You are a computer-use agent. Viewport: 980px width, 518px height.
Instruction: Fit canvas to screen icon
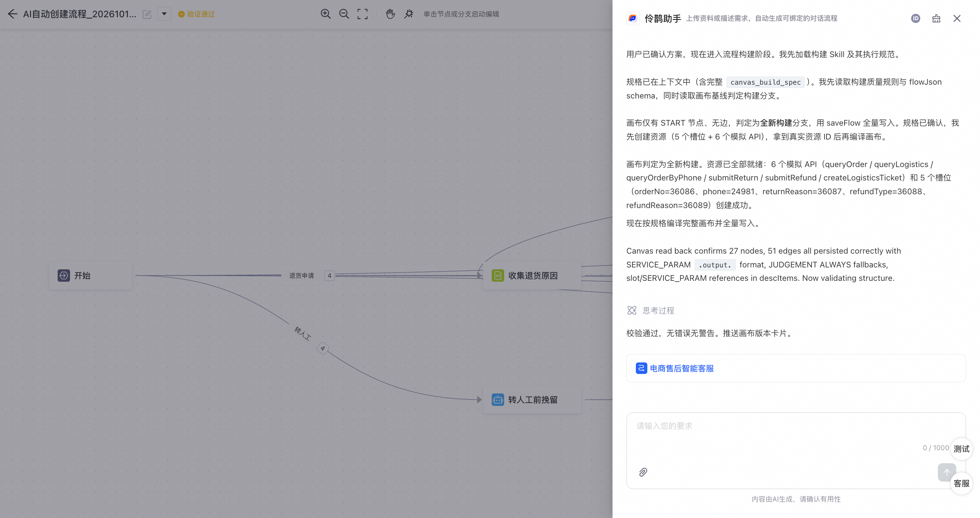[x=363, y=14]
